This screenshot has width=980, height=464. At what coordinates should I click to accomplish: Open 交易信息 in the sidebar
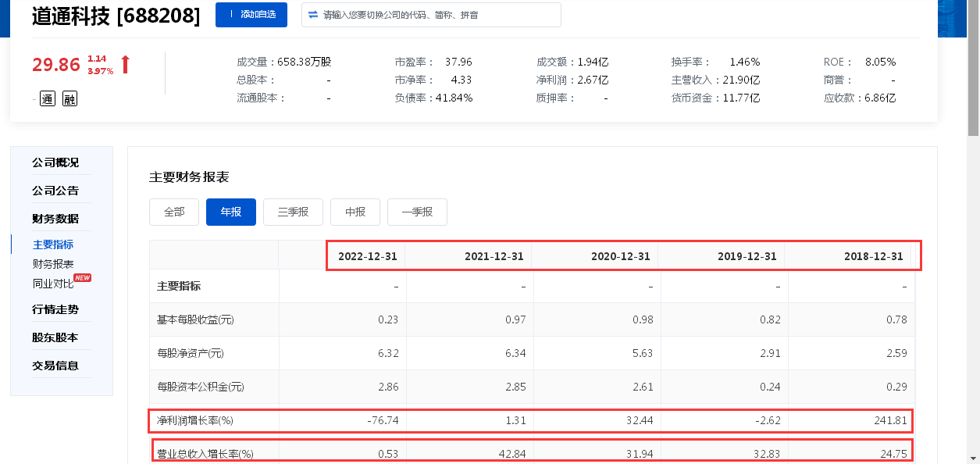[55, 366]
